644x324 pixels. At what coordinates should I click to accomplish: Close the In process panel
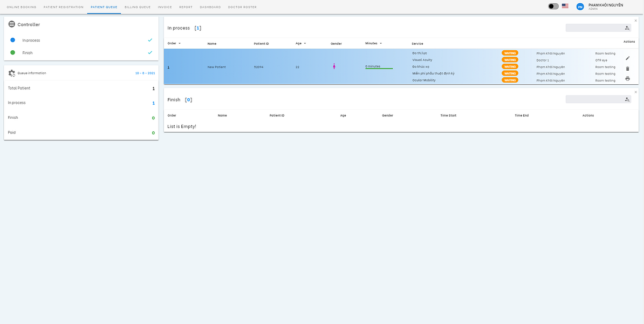click(636, 20)
